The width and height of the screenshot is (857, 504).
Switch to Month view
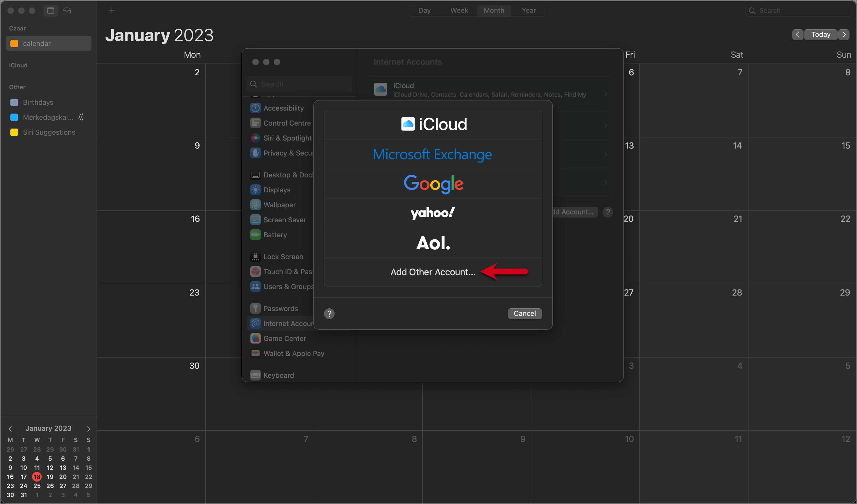pos(494,10)
